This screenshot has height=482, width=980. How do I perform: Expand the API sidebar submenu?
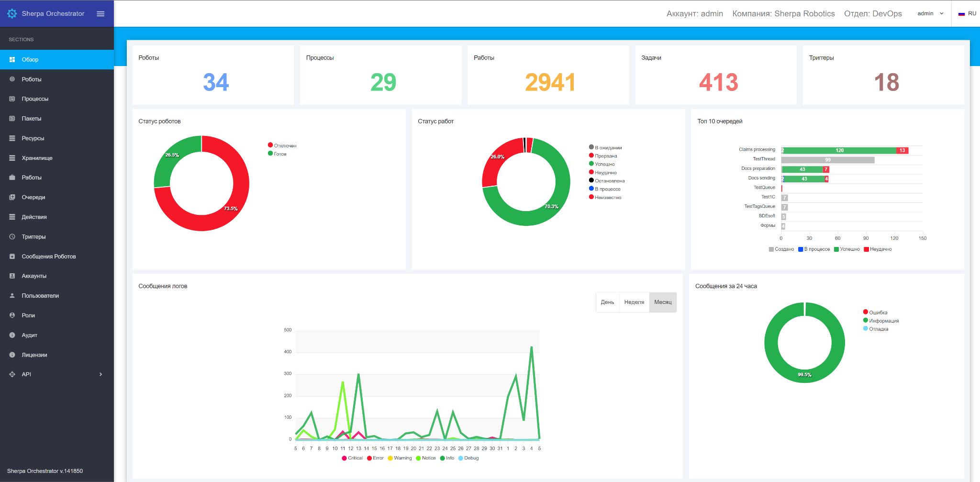(100, 374)
